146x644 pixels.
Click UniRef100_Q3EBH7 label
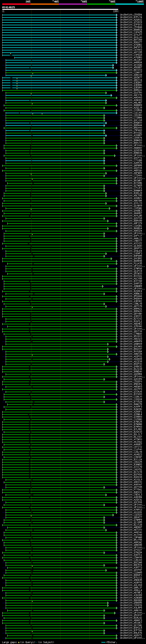click(x=131, y=82)
